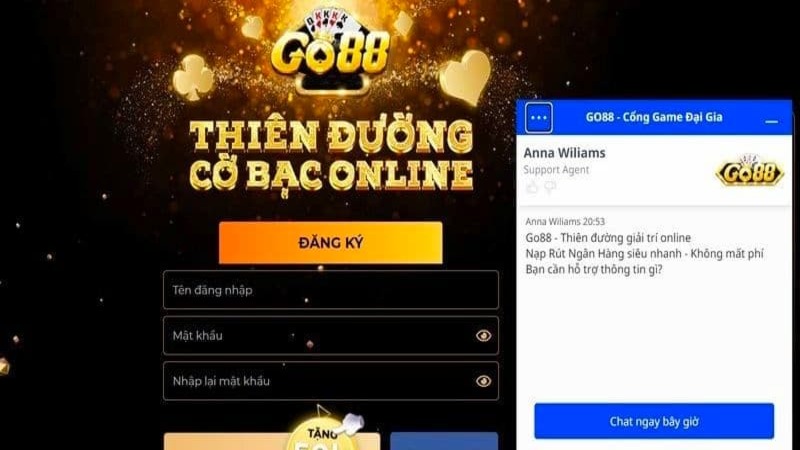The width and height of the screenshot is (800, 450).
Task: Focus the Nhập lại mật khẩu input field
Action: 331,381
